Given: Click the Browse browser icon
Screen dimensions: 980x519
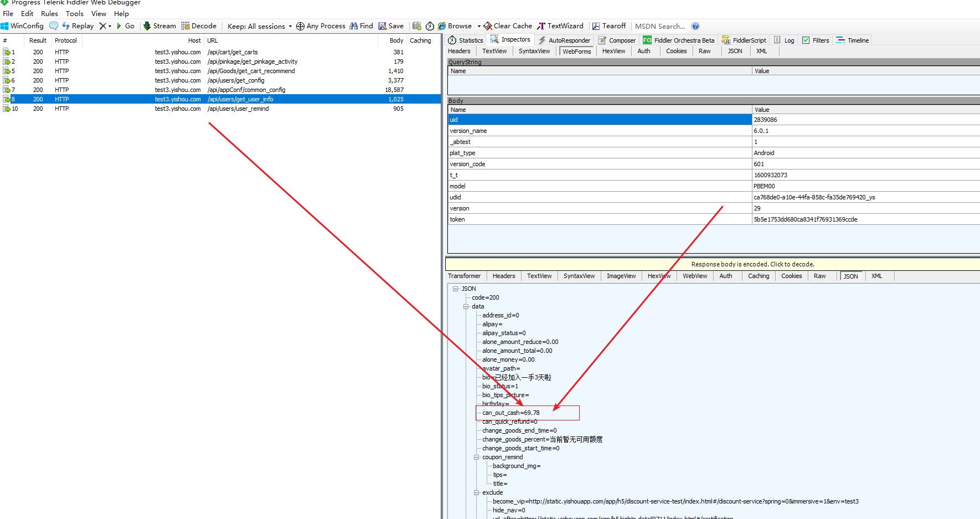Looking at the screenshot, I should click(455, 26).
